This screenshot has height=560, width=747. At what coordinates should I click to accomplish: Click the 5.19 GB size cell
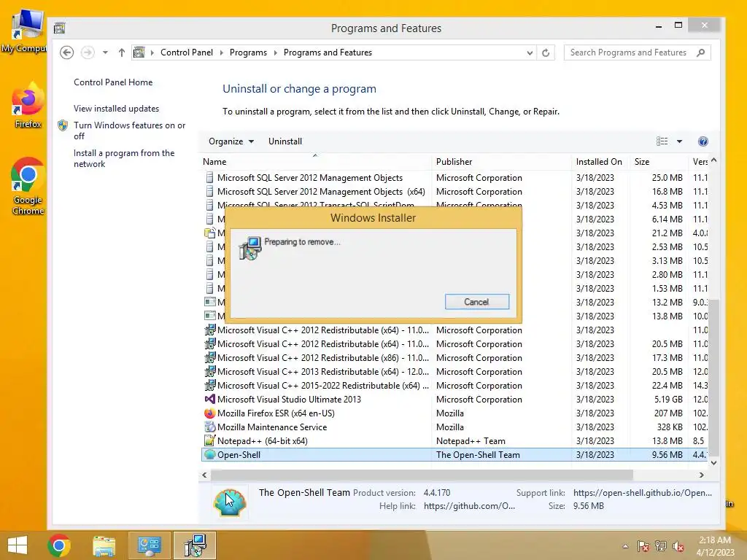pyautogui.click(x=668, y=399)
